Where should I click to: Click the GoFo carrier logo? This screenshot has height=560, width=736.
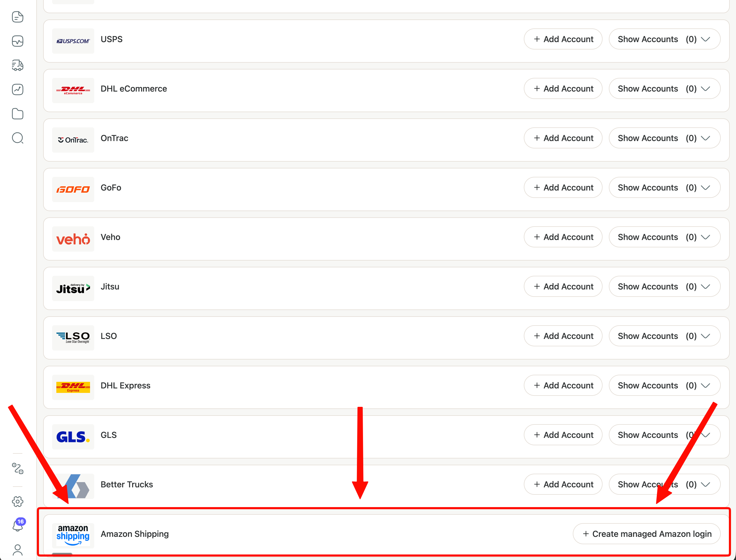click(x=73, y=189)
